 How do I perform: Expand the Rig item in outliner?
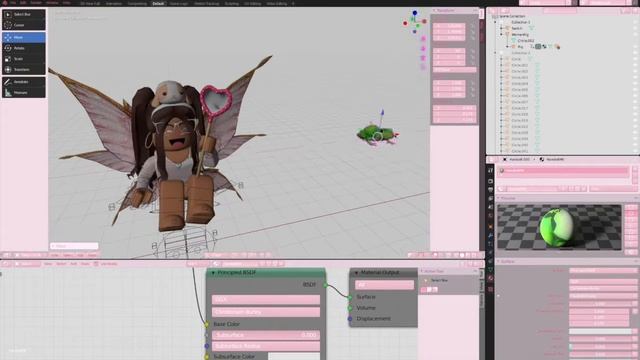point(507,47)
